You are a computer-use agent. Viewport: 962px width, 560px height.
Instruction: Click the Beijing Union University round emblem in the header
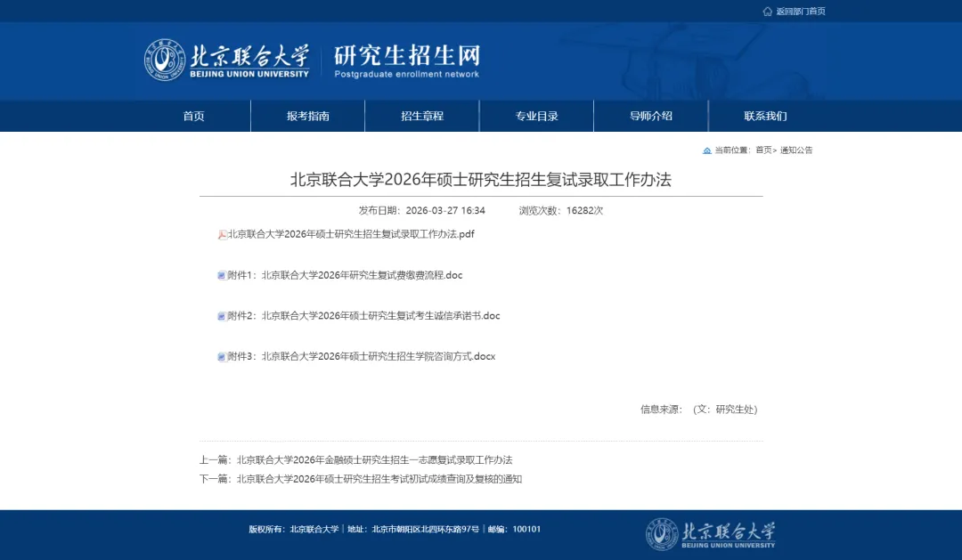[x=165, y=61]
